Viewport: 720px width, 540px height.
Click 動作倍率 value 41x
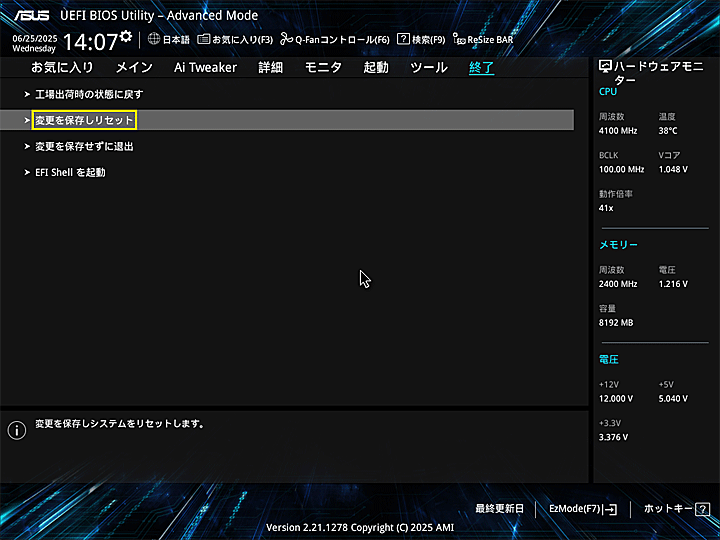(606, 208)
